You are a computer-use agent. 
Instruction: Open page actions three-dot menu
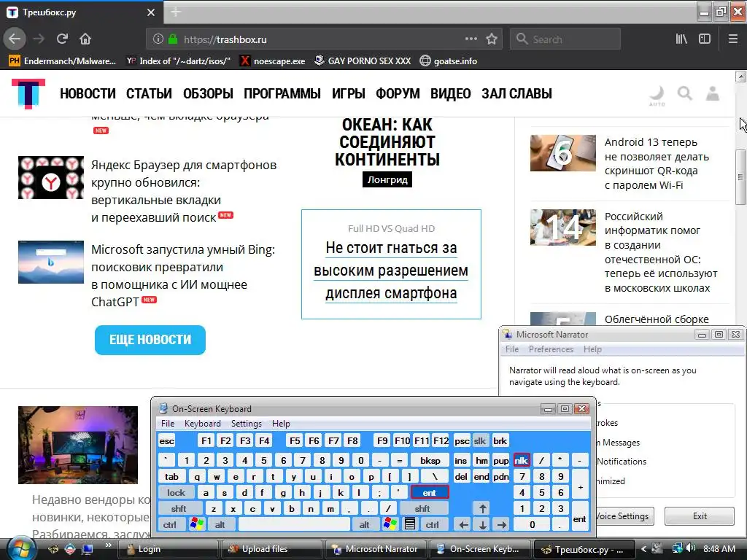tap(471, 39)
